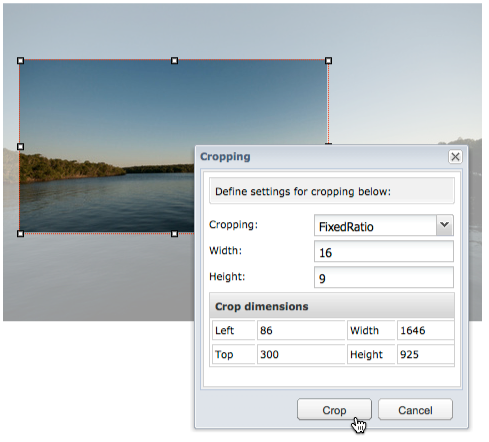Viewport: 489px width, 442px height.
Task: Click the Width ratio field showing 16
Action: (x=384, y=252)
